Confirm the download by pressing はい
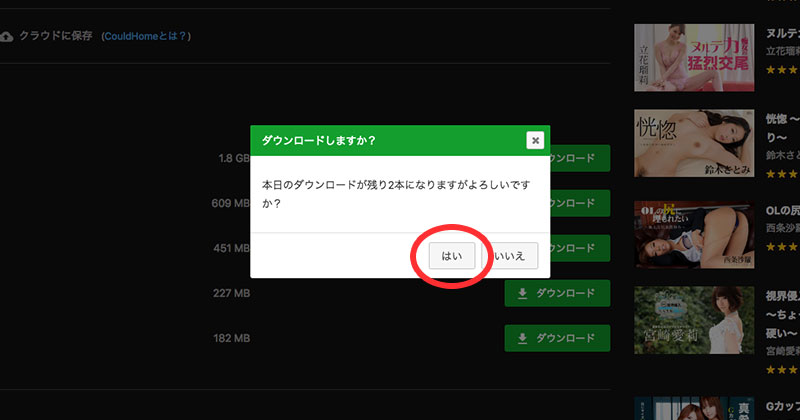The image size is (800, 420). pos(452,256)
